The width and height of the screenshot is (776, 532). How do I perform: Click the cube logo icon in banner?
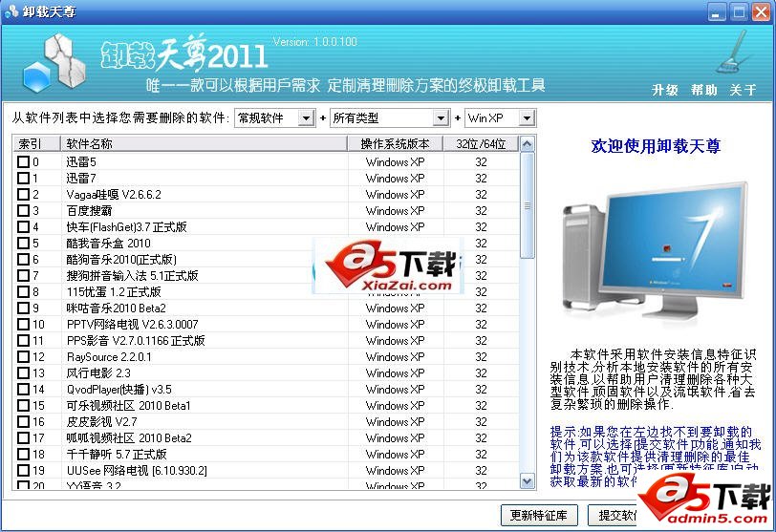54,63
